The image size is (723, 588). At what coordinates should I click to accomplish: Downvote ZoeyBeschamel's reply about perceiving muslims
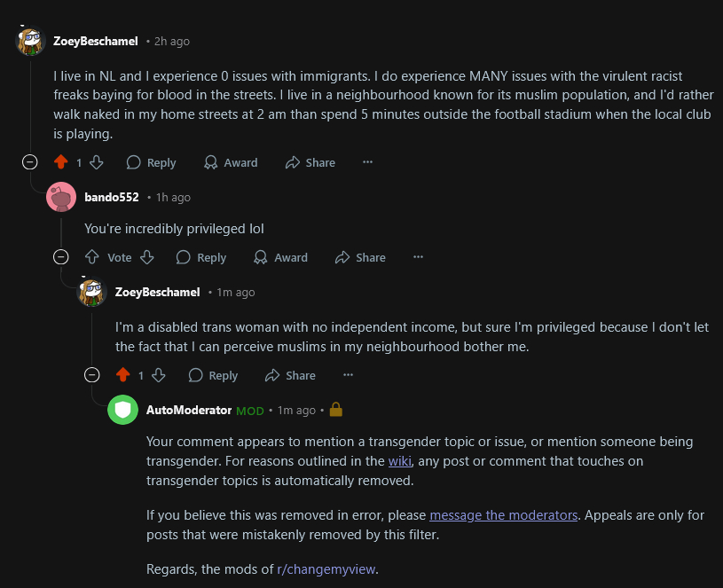[160, 375]
